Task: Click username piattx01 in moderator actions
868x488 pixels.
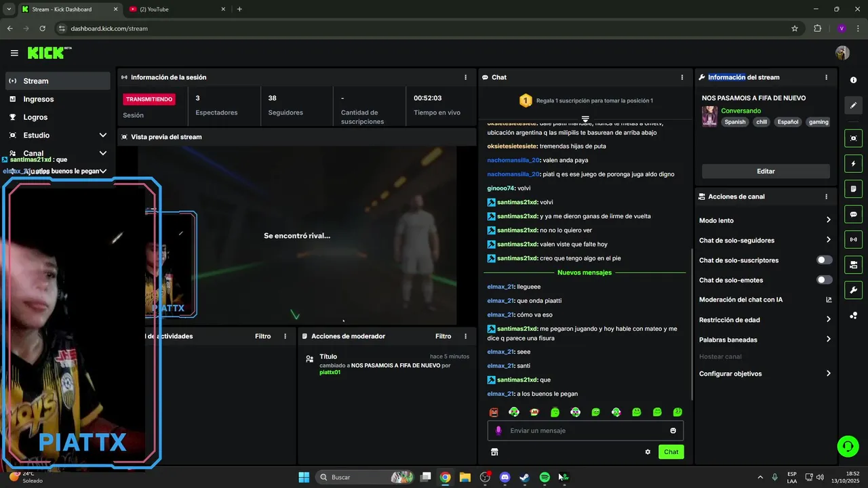Action: (330, 372)
